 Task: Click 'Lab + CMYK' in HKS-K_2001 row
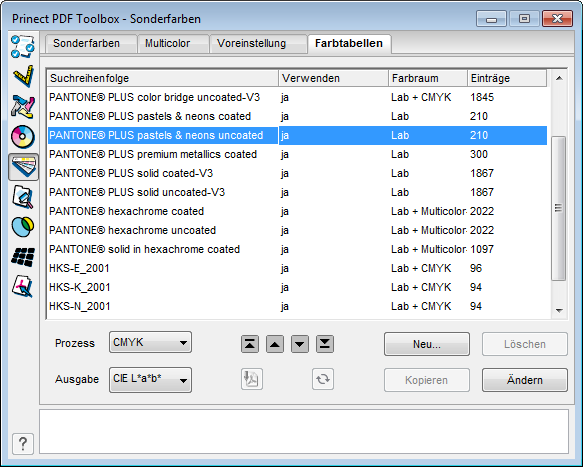tap(421, 287)
